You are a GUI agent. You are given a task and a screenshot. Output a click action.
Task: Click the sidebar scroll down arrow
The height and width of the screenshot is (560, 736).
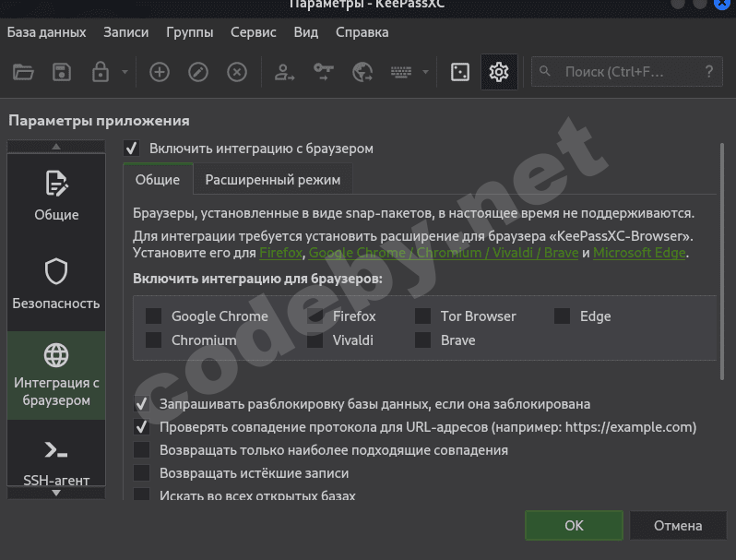56,493
